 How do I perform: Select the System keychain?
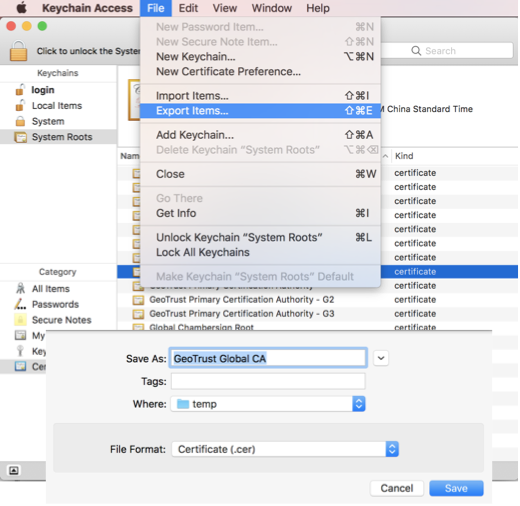pyautogui.click(x=48, y=121)
